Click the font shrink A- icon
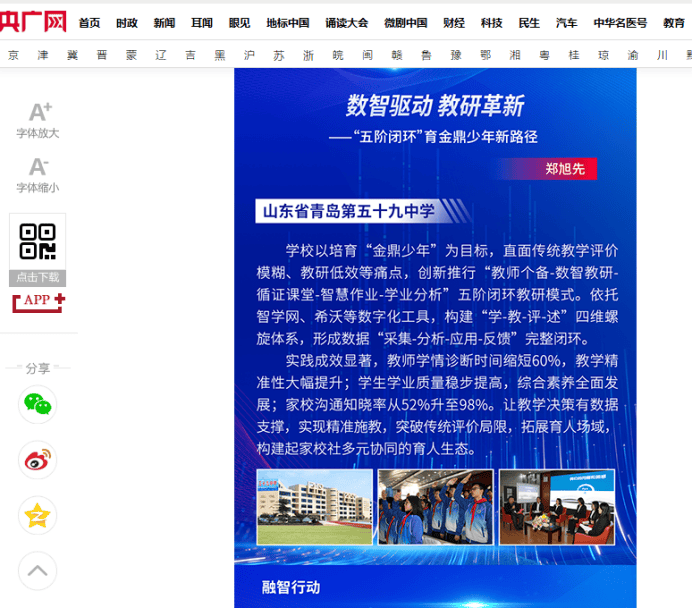The width and height of the screenshot is (692, 608). tap(38, 166)
